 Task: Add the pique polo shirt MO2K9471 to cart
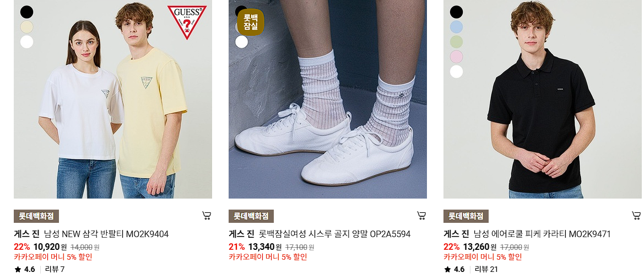(636, 216)
